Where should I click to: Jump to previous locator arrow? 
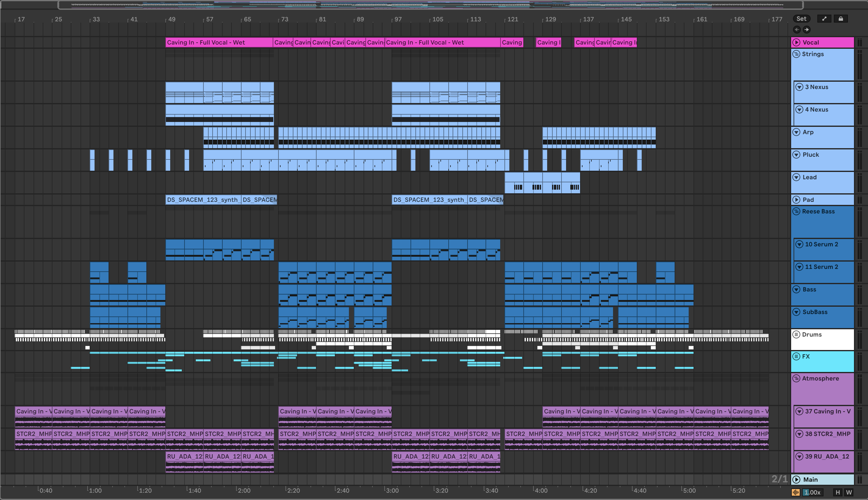coord(797,30)
